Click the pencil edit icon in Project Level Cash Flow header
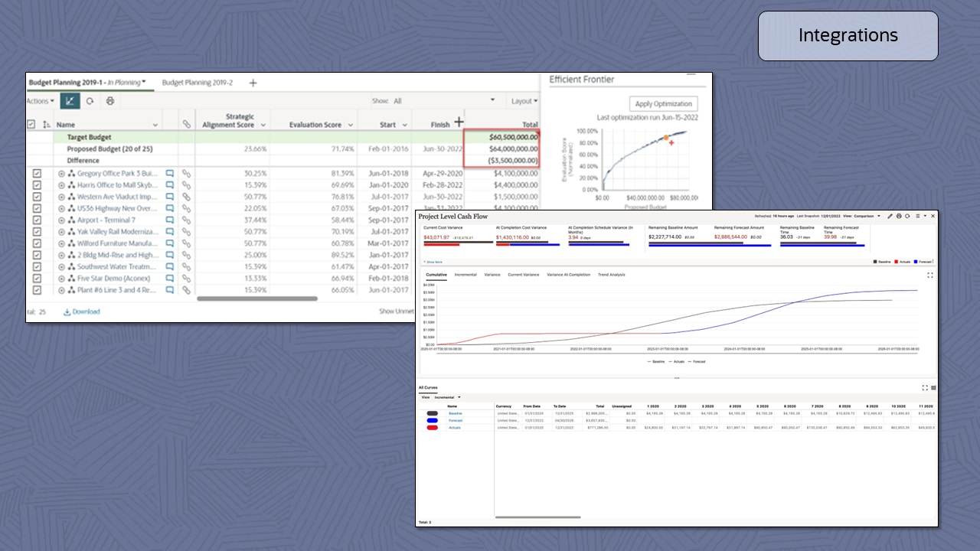 pyautogui.click(x=890, y=216)
